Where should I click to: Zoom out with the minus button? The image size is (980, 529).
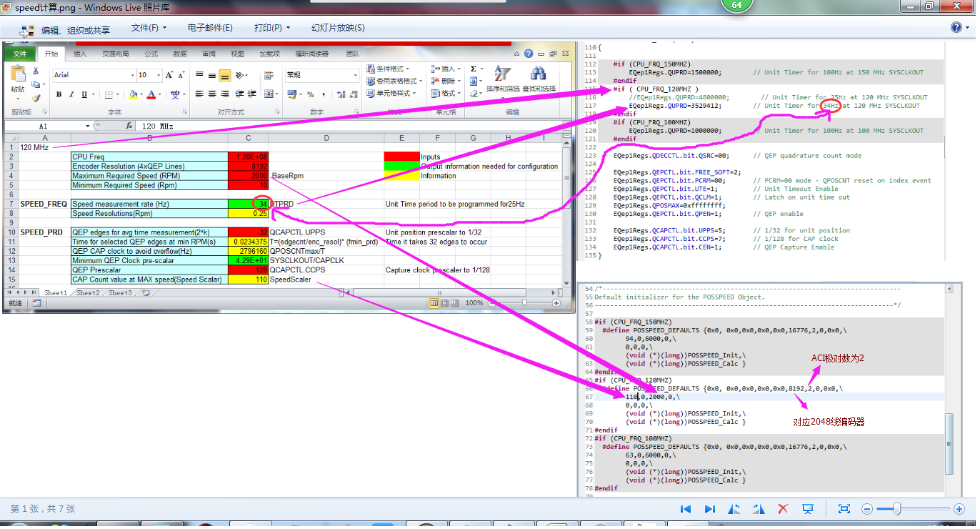click(867, 509)
